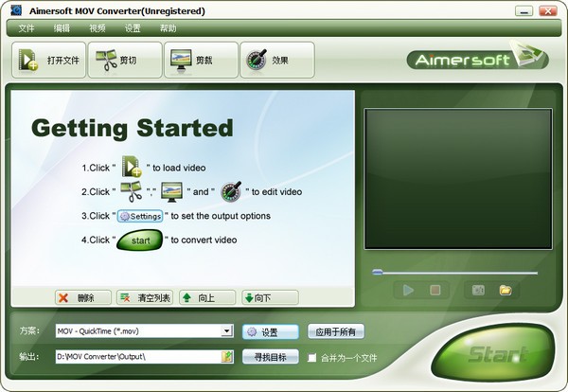Click the effects dial icon in step 2
The height and width of the screenshot is (392, 568).
231,191
